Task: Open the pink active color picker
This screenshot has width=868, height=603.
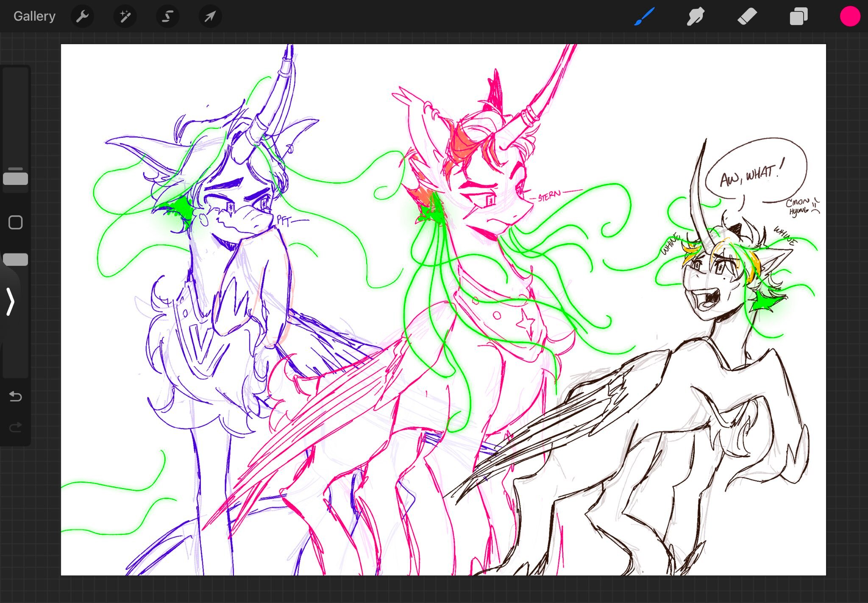Action: pyautogui.click(x=850, y=17)
